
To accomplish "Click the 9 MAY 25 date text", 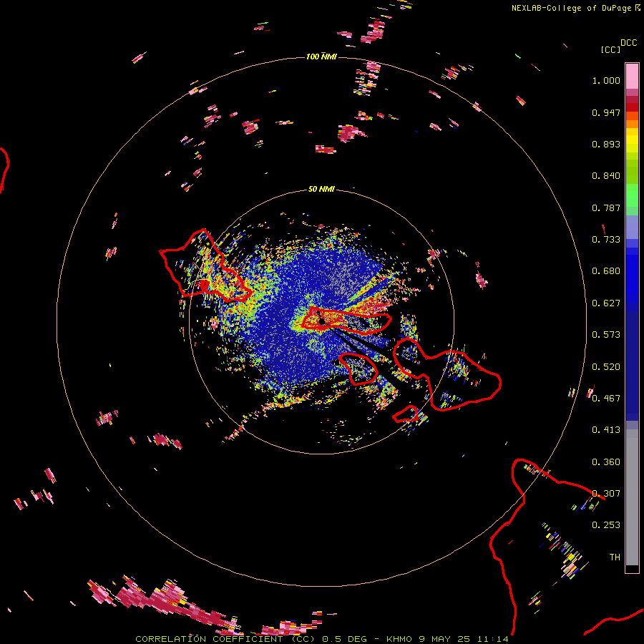I will [445, 639].
